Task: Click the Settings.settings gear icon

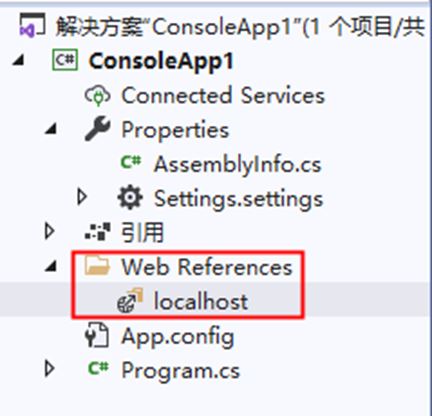Action: point(130,197)
